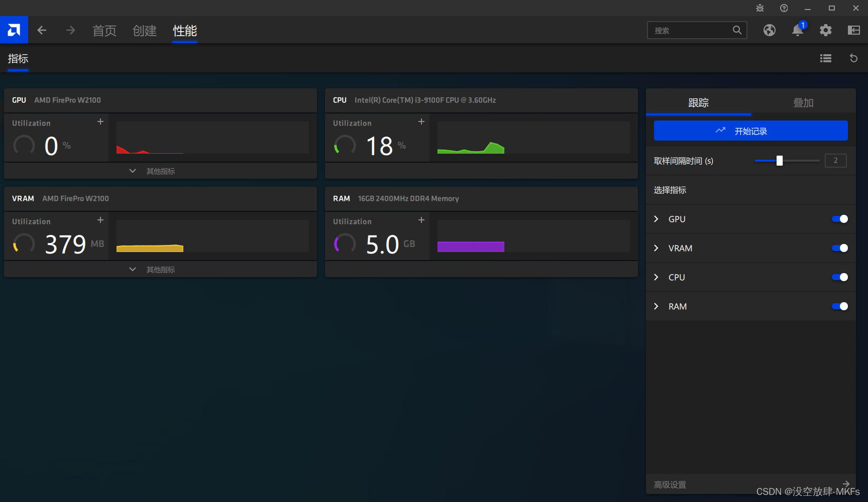Click the 选择指标 label
The image size is (868, 502).
[670, 190]
